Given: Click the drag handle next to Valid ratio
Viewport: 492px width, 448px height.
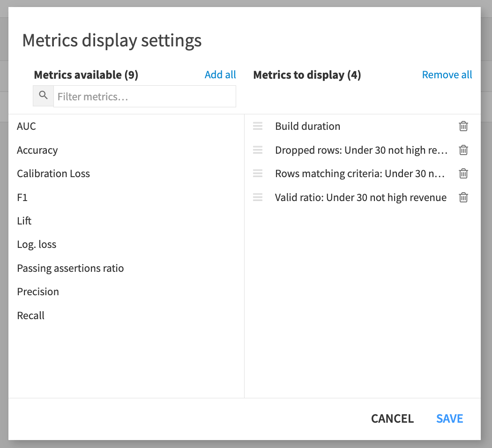Looking at the screenshot, I should pos(257,197).
